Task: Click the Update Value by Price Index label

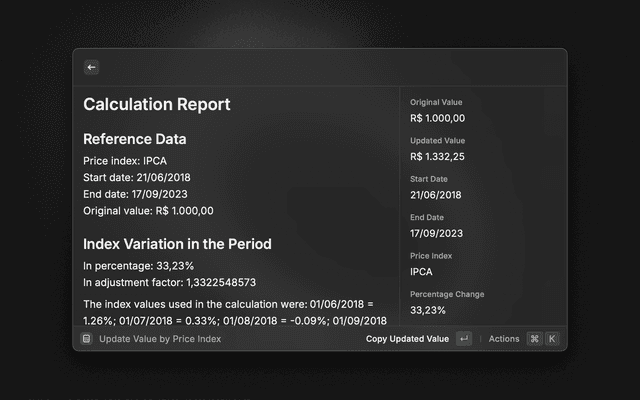Action: tap(160, 339)
